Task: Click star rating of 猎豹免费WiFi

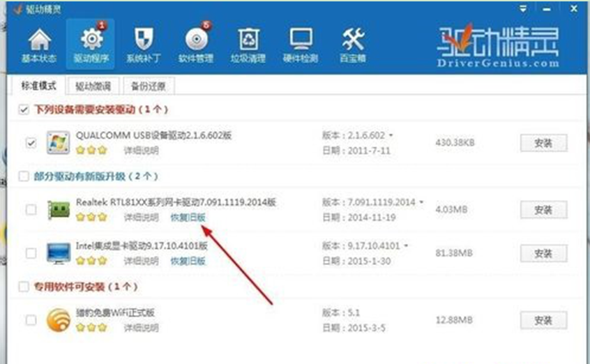Action: click(x=91, y=328)
